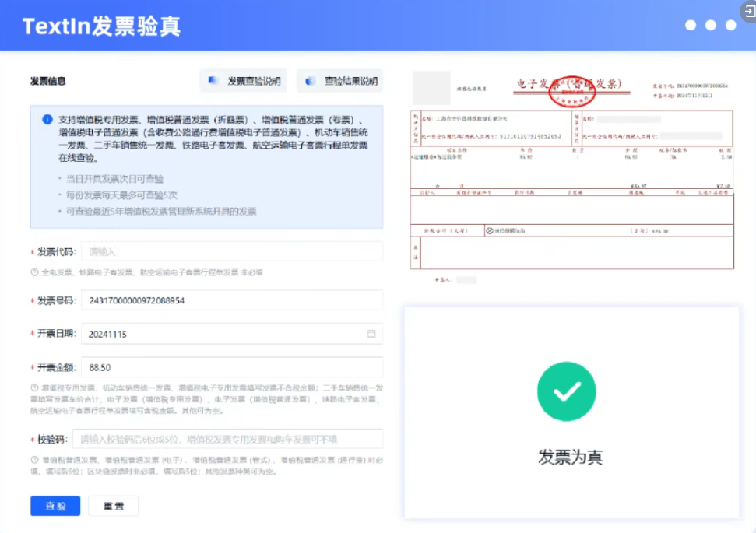Click the 发票为真 result text
This screenshot has height=533, width=756.
571,457
